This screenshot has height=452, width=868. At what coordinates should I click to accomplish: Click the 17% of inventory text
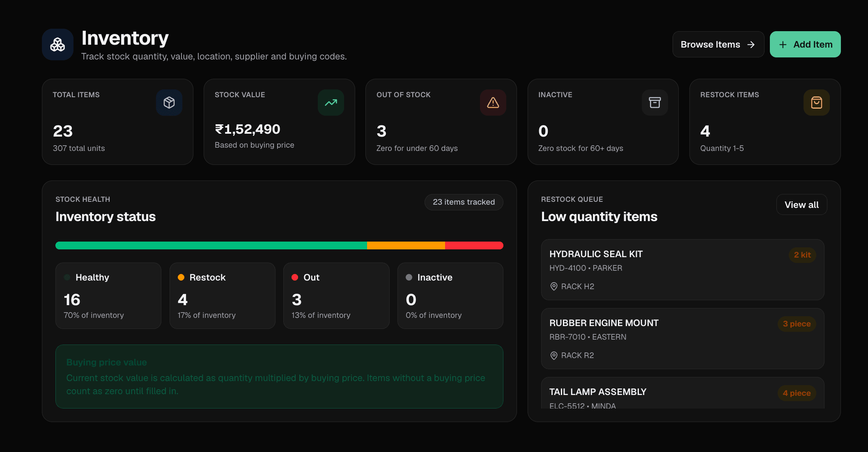coord(207,315)
